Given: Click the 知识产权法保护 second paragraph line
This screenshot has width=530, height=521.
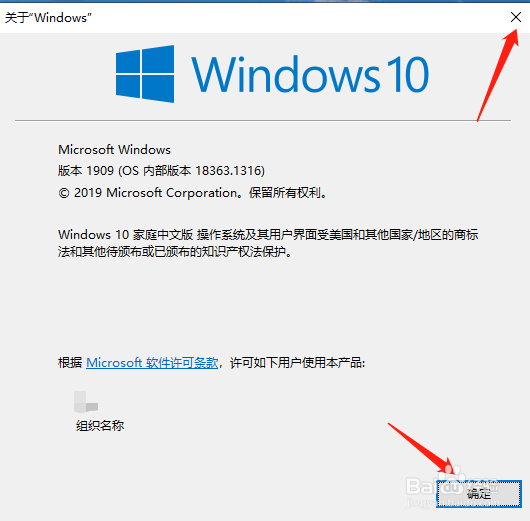Looking at the screenshot, I should point(175,252).
